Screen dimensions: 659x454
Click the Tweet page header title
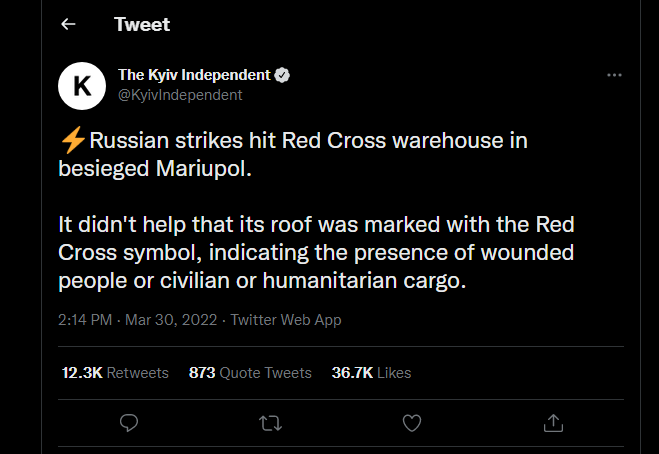pyautogui.click(x=142, y=24)
